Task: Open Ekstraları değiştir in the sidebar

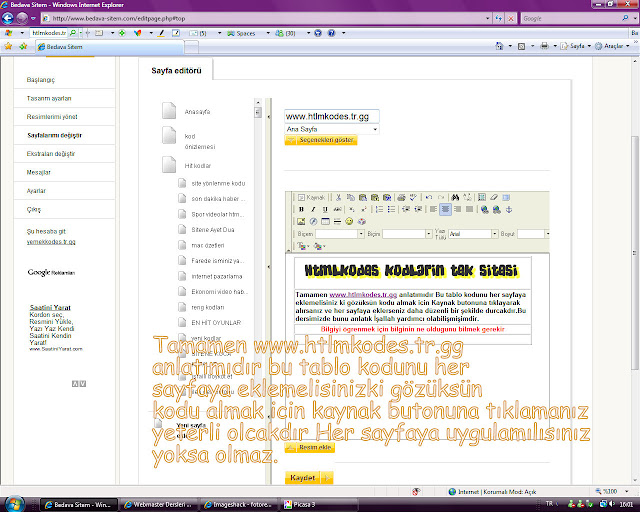Action: click(51, 154)
